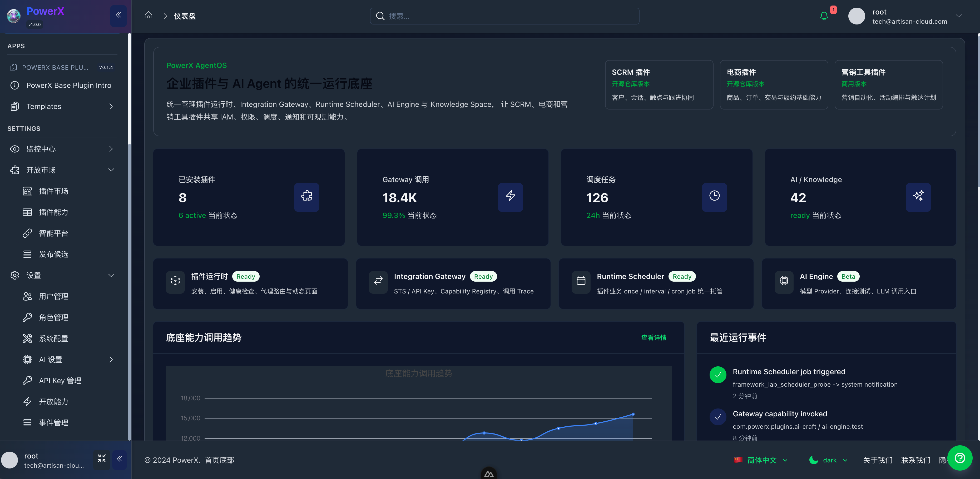Open the 营销工具插件 card
Viewport: 980px width, 479px height.
coord(889,85)
